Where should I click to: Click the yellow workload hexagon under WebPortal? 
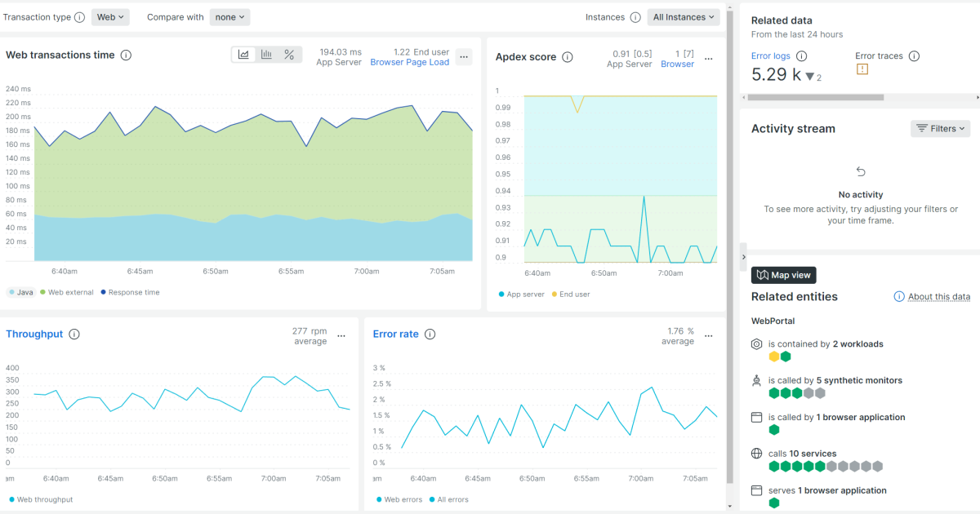point(774,357)
